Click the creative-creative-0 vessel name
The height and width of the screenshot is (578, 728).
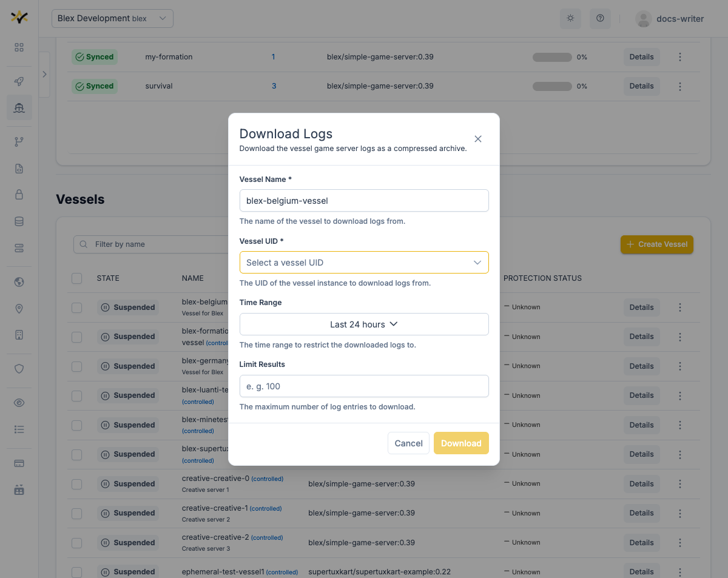(215, 479)
